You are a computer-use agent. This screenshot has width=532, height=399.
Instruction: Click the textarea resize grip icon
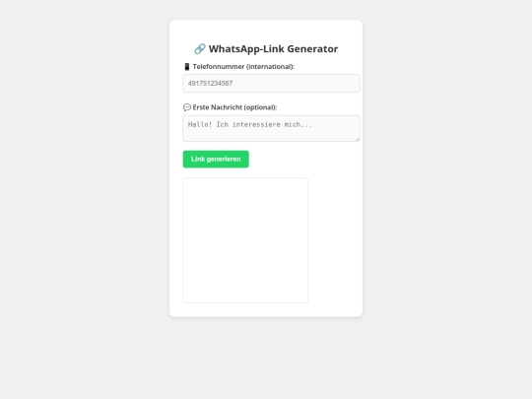(x=358, y=139)
